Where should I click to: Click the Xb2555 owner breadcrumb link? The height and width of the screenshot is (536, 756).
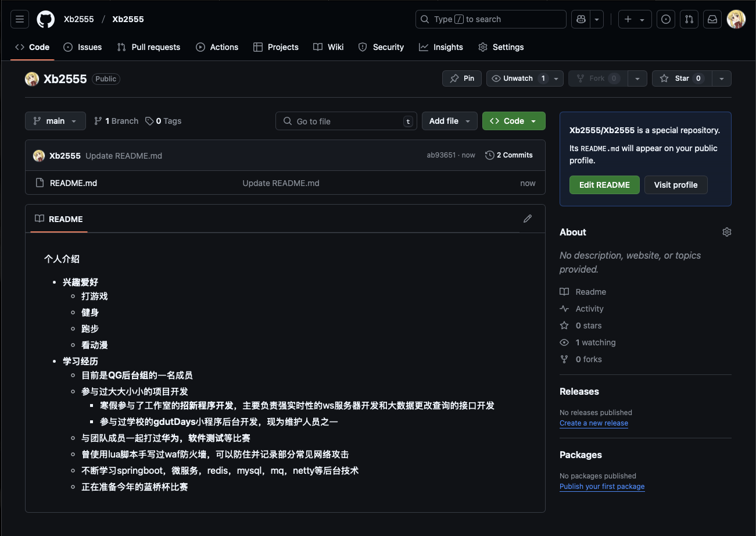pos(78,19)
